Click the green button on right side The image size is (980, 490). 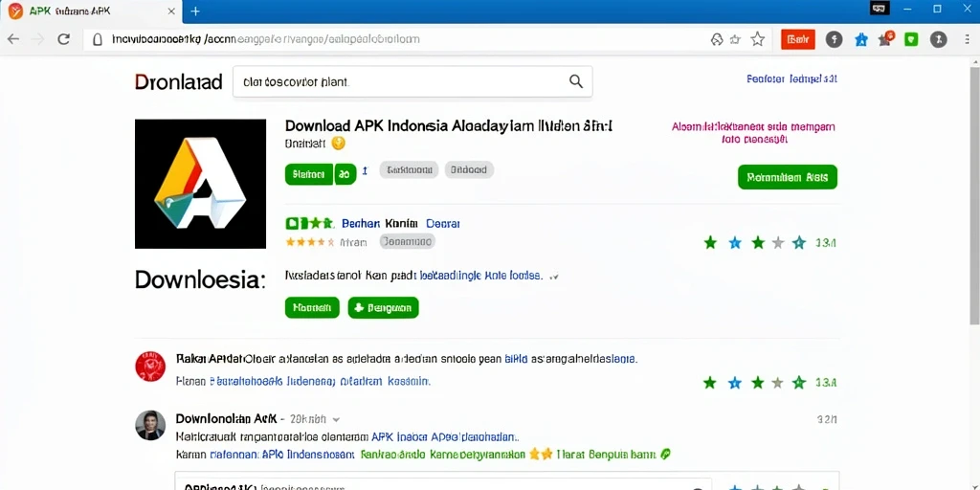point(788,177)
